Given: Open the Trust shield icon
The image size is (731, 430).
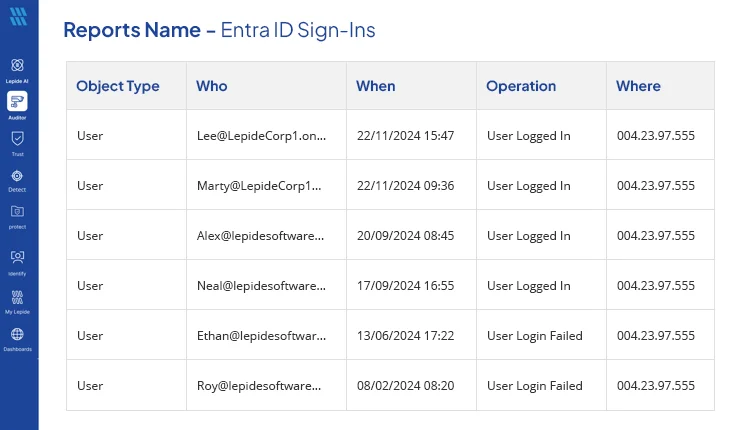Looking at the screenshot, I should coord(17,139).
